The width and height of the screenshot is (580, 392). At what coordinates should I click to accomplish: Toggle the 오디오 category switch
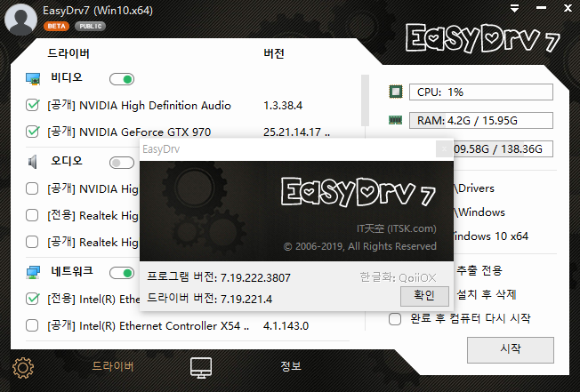pyautogui.click(x=122, y=163)
